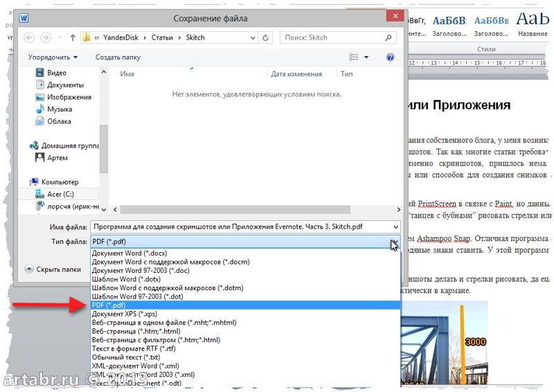The height and width of the screenshot is (392, 554).
Task: Sort by Тип column header
Action: pyautogui.click(x=347, y=74)
